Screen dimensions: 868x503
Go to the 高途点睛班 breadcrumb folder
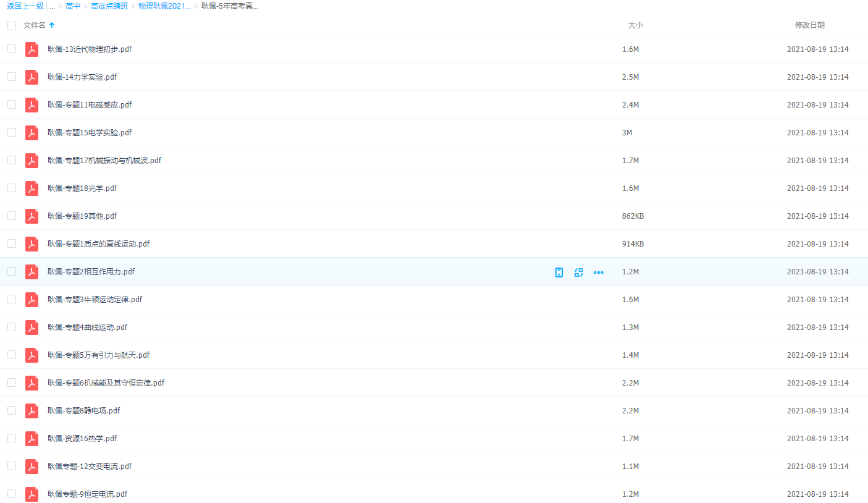click(109, 6)
